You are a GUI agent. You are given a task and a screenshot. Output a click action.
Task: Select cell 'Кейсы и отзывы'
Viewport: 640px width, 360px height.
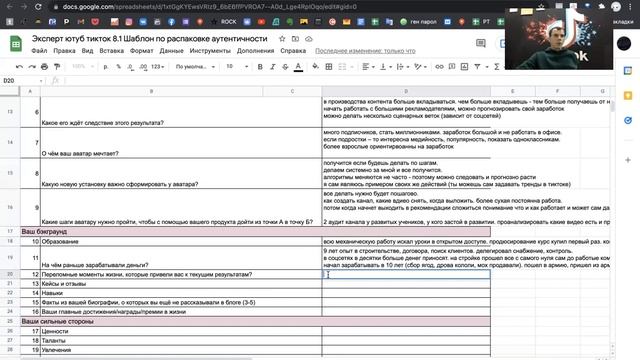pos(181,284)
